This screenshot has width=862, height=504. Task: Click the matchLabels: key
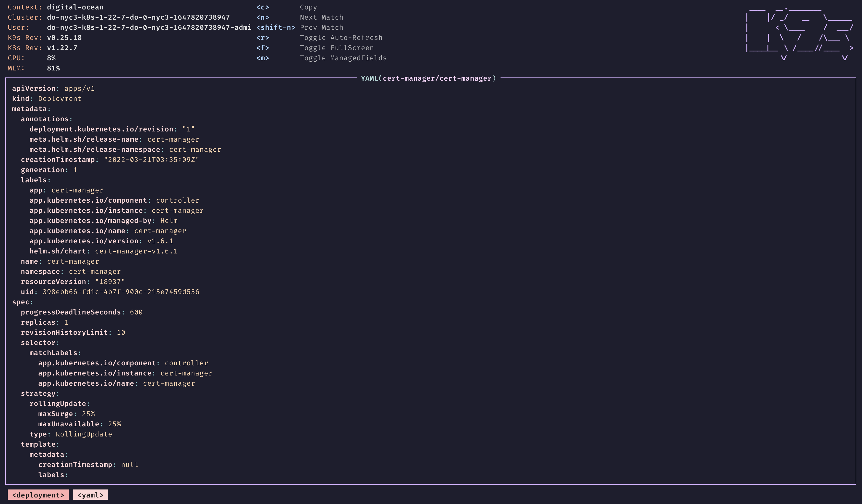[55, 353]
